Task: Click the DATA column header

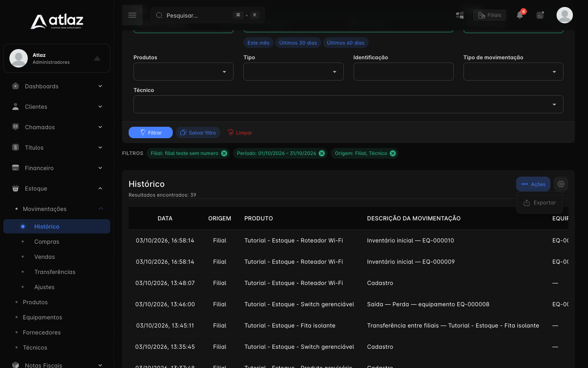Action: (165, 218)
